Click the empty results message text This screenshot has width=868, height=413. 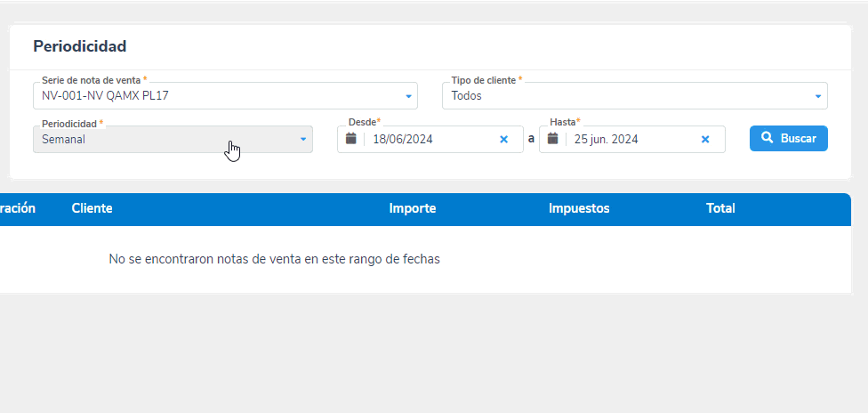pos(274,259)
